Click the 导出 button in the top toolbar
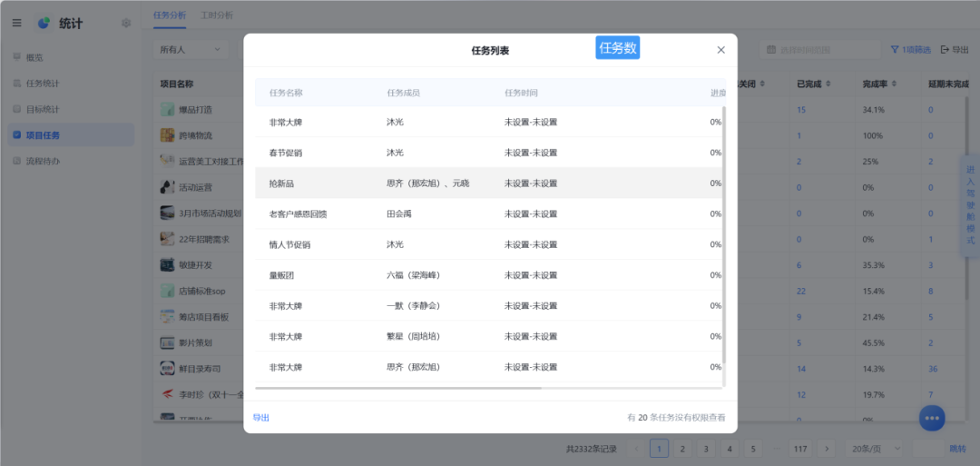 point(955,49)
